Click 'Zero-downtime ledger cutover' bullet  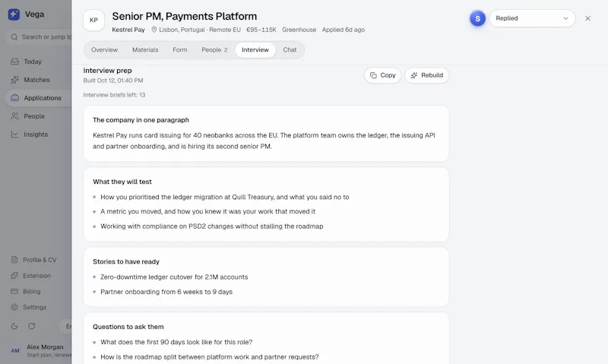pyautogui.click(x=174, y=277)
